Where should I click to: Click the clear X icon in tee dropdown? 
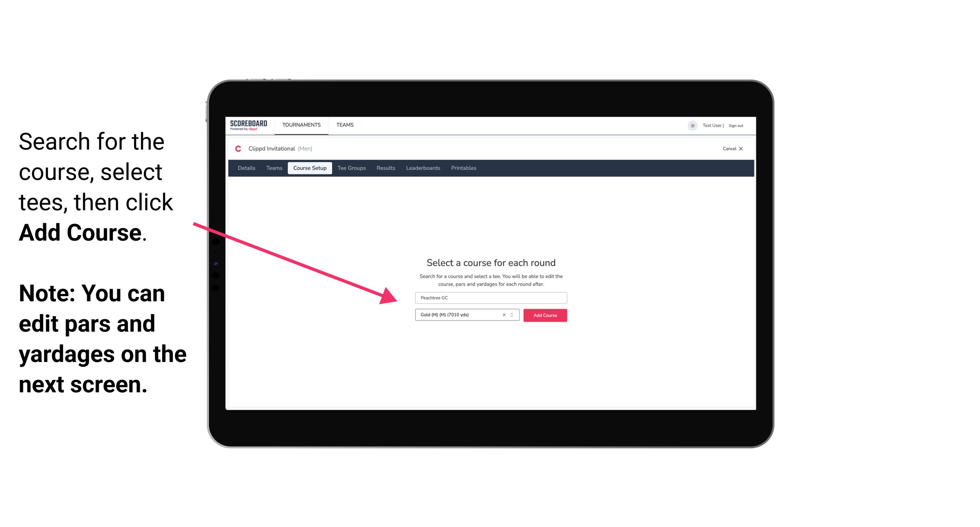click(503, 315)
